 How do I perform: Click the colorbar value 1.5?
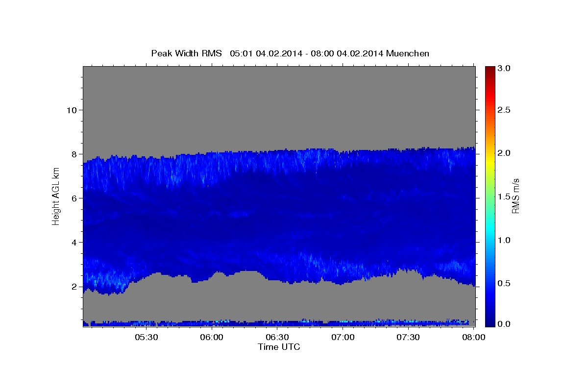[504, 196]
